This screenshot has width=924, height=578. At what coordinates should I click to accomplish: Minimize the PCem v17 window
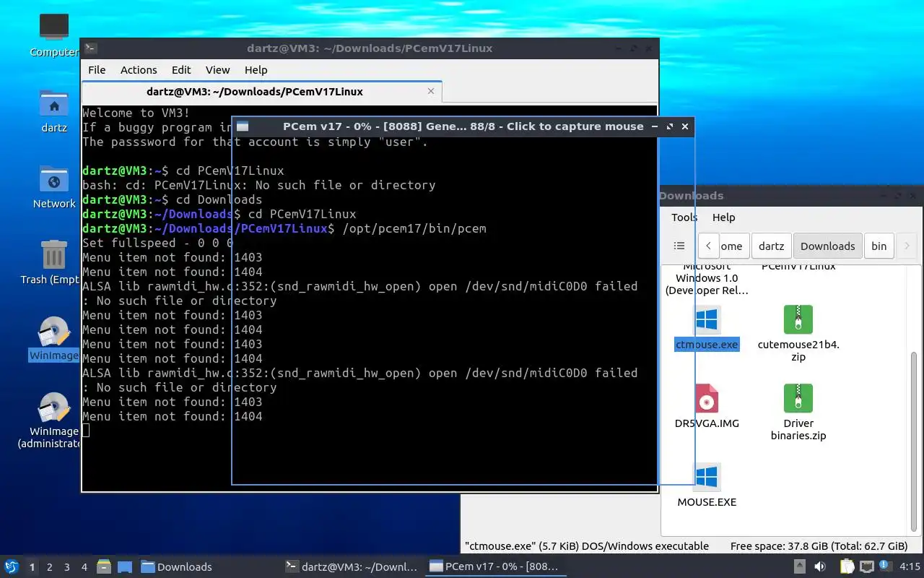point(655,126)
